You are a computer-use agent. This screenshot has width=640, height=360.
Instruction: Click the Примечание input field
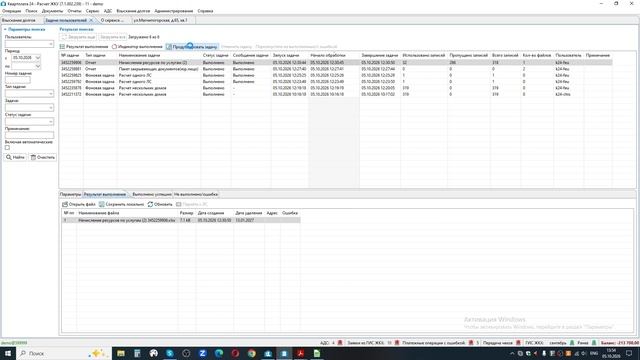(x=29, y=135)
